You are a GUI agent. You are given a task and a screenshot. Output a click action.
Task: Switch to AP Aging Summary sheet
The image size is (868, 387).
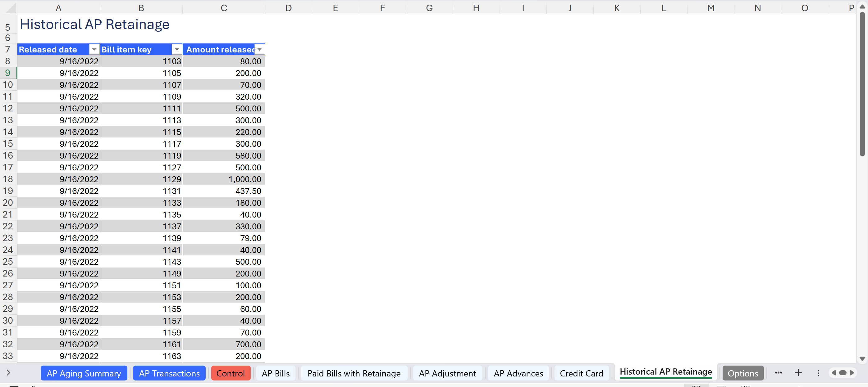click(84, 373)
